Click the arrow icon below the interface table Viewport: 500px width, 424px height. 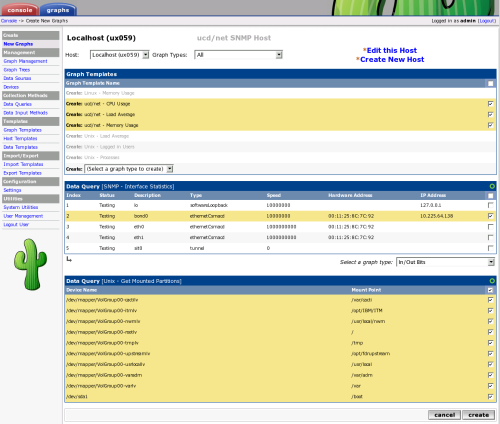69,259
